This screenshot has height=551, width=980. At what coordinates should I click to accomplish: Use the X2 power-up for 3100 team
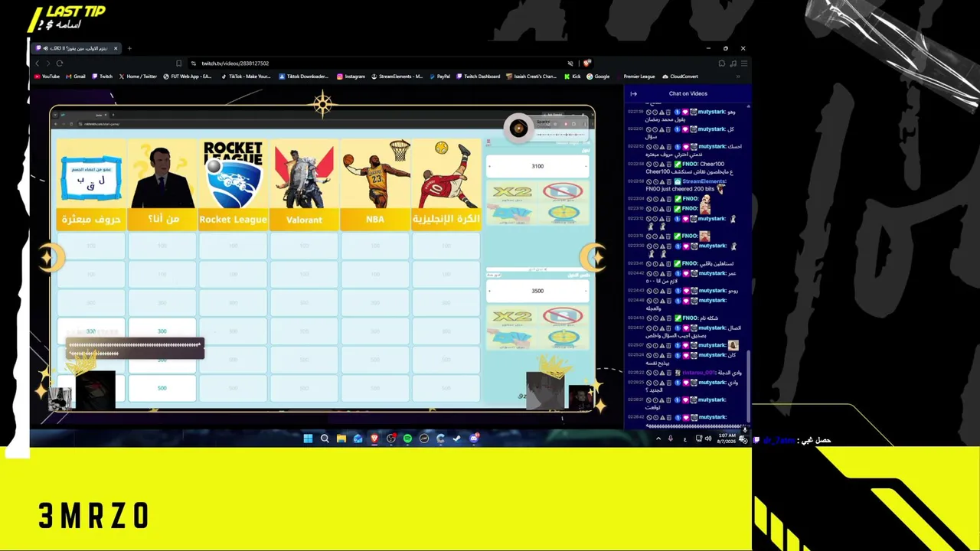click(512, 192)
